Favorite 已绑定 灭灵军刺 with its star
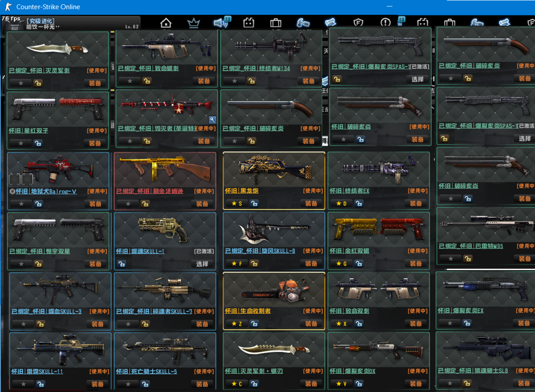This screenshot has width=535, height=392. point(21,83)
